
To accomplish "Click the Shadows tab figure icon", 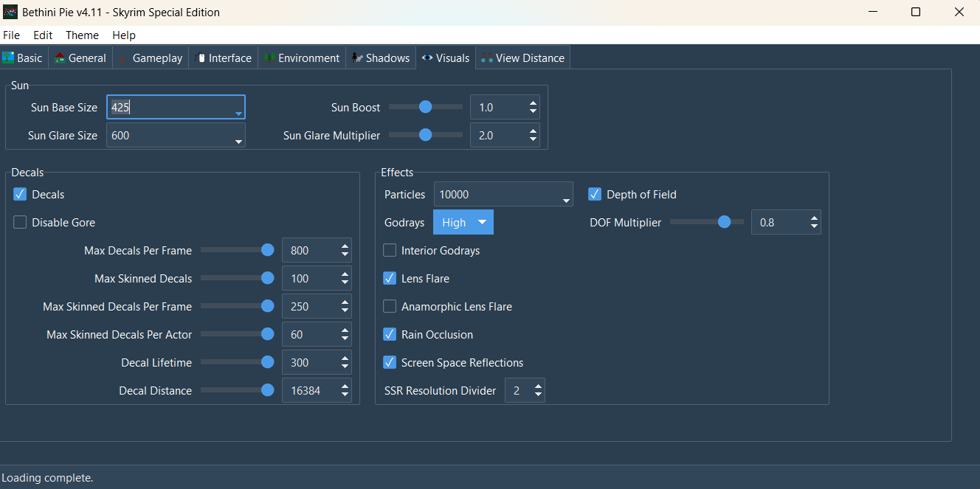I will pos(357,58).
